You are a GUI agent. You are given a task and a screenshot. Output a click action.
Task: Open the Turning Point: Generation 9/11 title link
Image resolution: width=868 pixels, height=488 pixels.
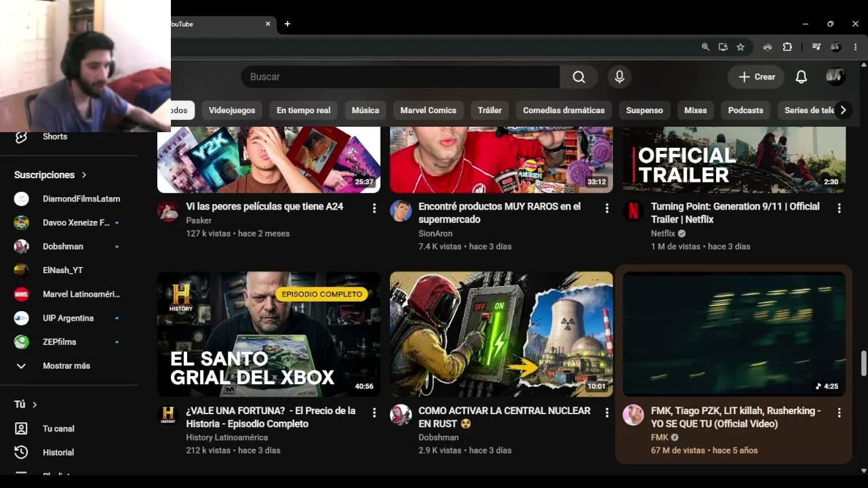point(735,213)
